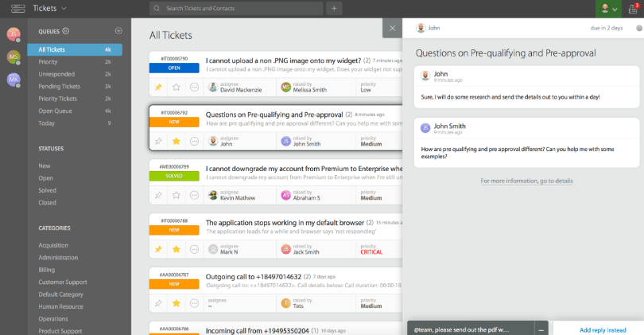Filter by Solved status
The width and height of the screenshot is (644, 335).
(x=47, y=191)
